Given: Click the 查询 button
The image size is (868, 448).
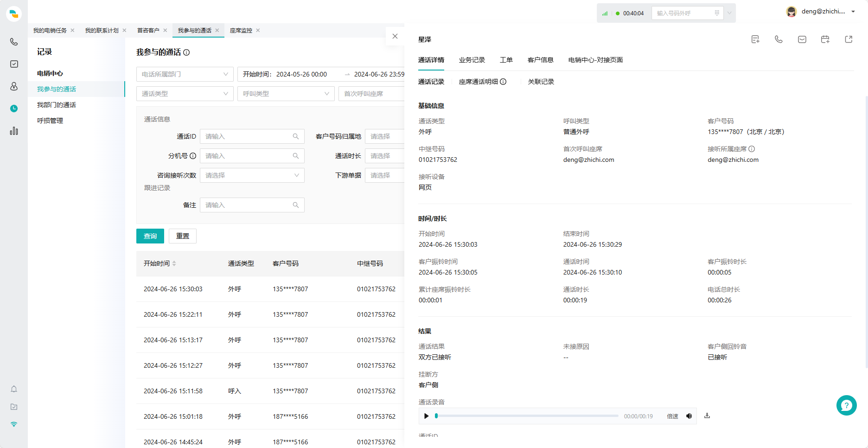Looking at the screenshot, I should coord(150,236).
